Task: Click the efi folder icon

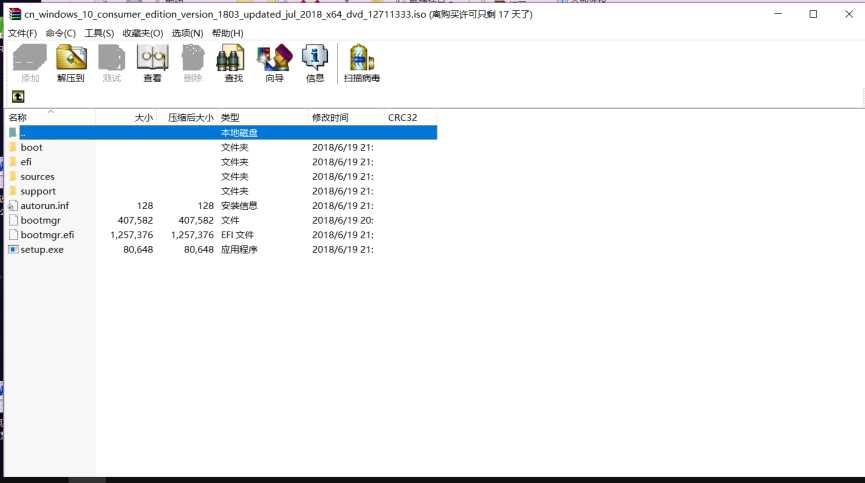Action: click(x=13, y=162)
